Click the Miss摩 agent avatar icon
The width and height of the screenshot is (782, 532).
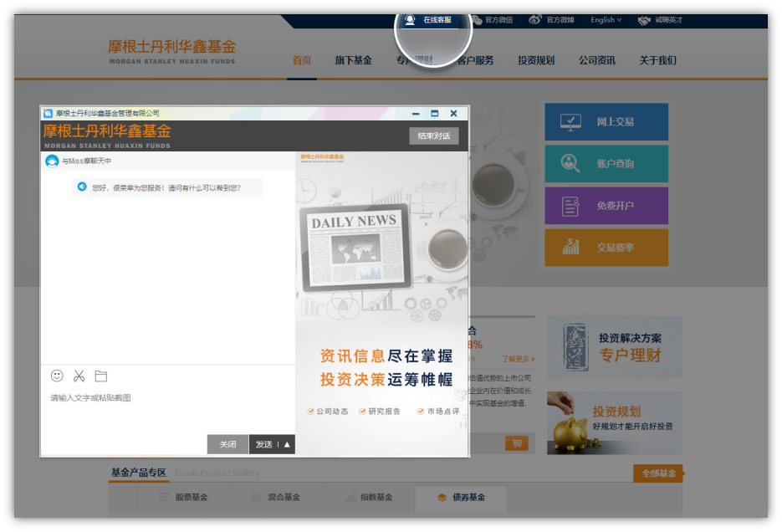[52, 161]
